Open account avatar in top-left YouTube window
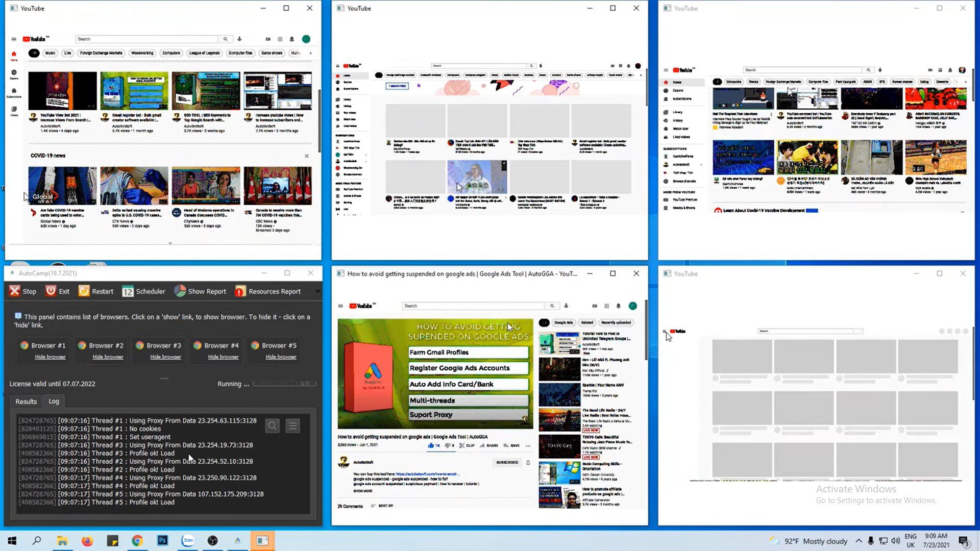The width and height of the screenshot is (980, 551). click(x=306, y=39)
